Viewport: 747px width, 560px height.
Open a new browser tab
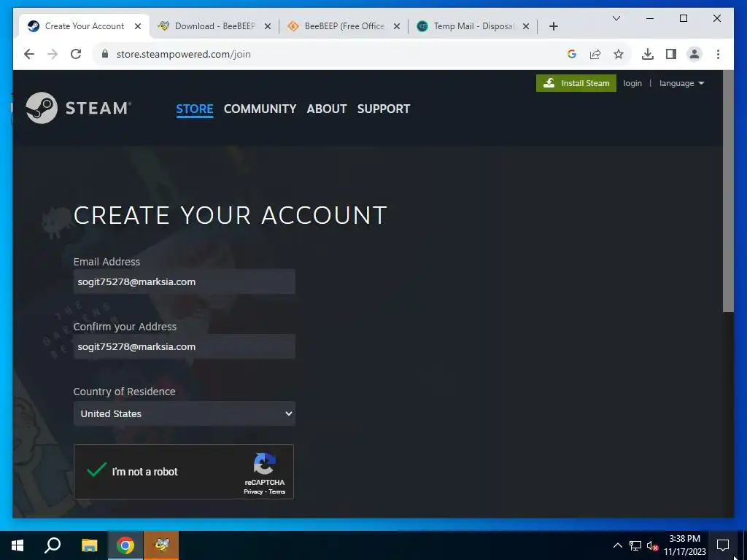[x=553, y=26]
